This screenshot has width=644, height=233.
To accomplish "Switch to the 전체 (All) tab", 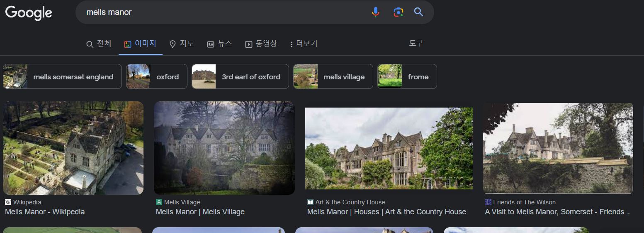I will pyautogui.click(x=99, y=44).
